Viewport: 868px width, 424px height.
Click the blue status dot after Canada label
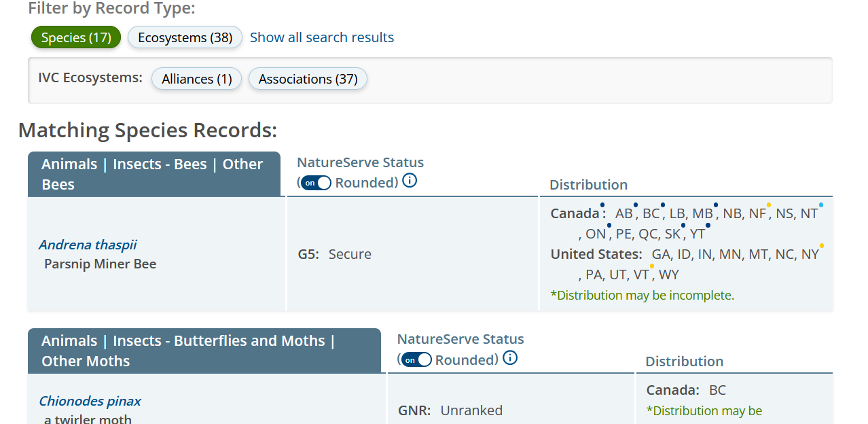pyautogui.click(x=602, y=205)
